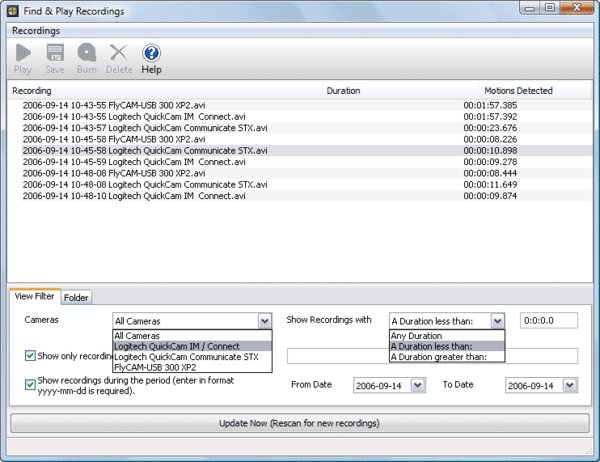Screen dimensions: 600x462
Task: Toggle the 'Show only recordings' checkbox
Action: 30,356
